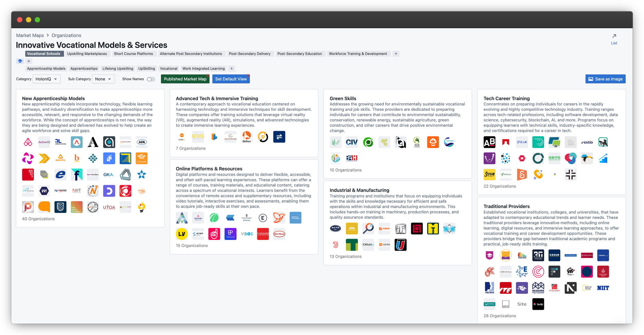
Task: Open The Juice Academy logo
Action: pos(77,207)
